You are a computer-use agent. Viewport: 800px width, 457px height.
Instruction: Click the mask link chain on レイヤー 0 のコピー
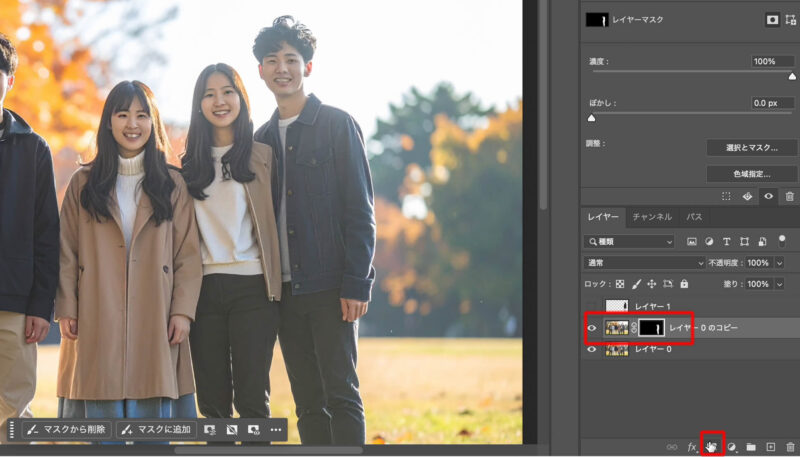pos(634,328)
